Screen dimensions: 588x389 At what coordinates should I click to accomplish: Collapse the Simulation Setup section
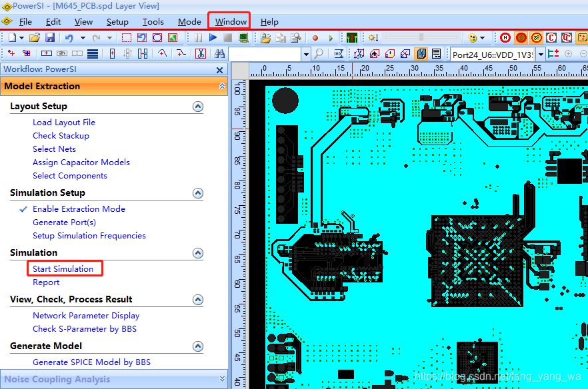click(x=198, y=193)
